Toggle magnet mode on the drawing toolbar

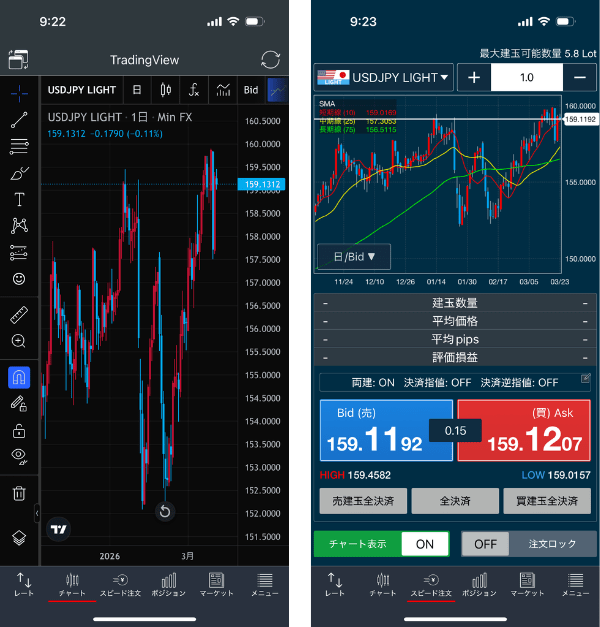point(19,377)
